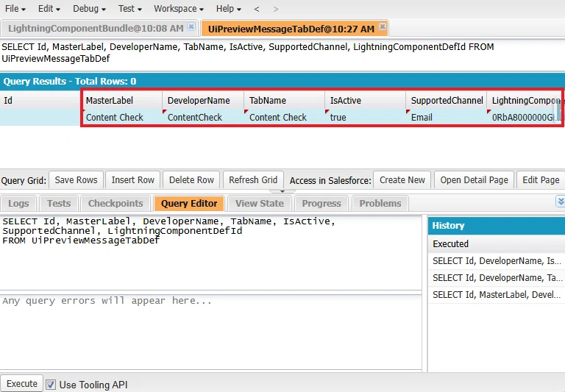Click the Delete Row button
Image resolution: width=565 pixels, height=392 pixels.
(191, 179)
